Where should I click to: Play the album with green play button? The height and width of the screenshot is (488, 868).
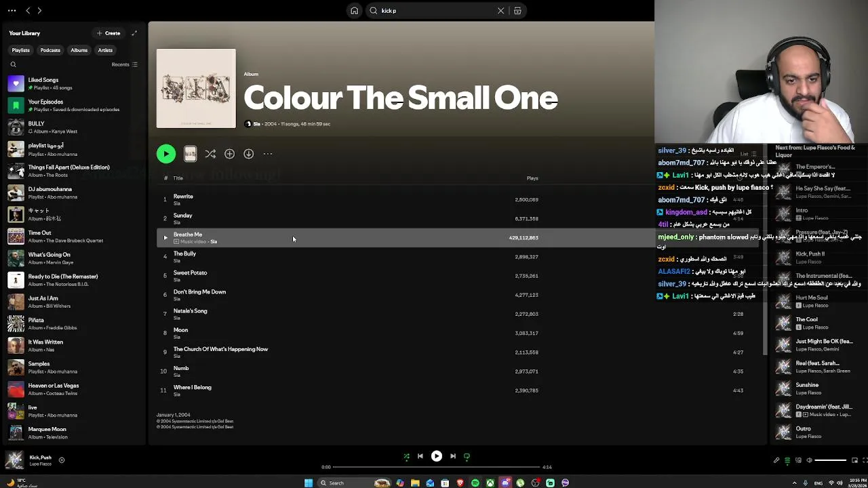coord(166,154)
